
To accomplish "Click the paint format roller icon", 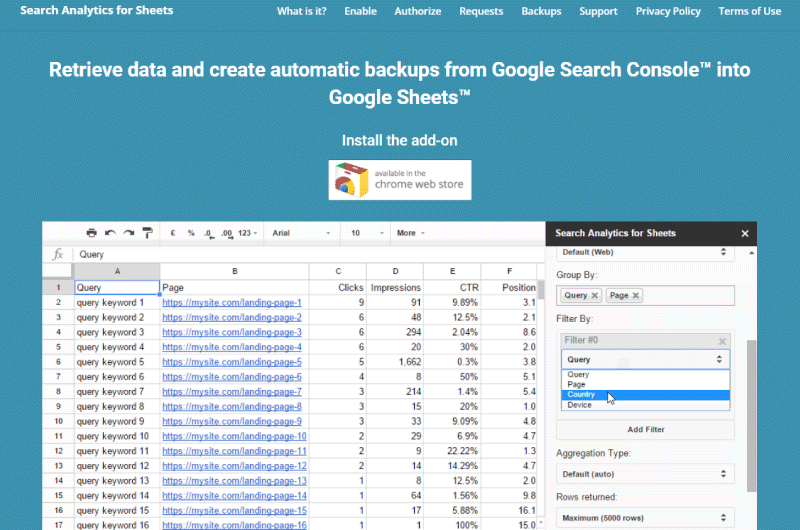I will tap(147, 233).
